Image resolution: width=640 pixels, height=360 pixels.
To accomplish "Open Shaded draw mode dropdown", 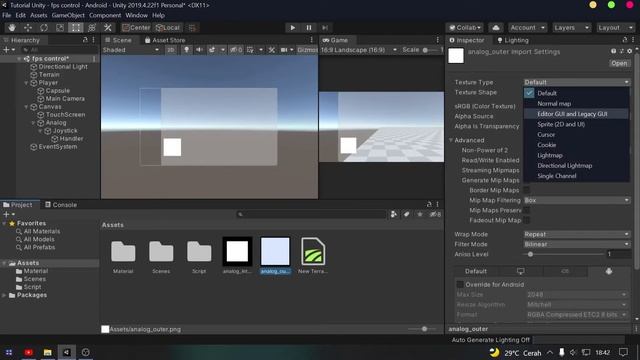I will (x=131, y=50).
